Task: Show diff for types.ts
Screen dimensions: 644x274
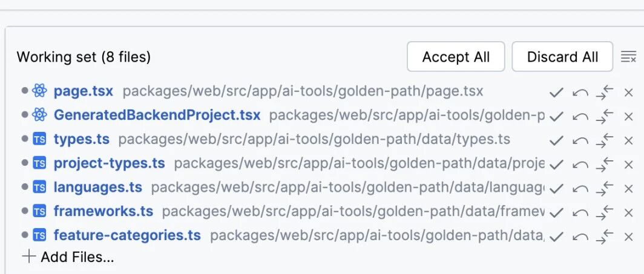Action: pyautogui.click(x=604, y=140)
